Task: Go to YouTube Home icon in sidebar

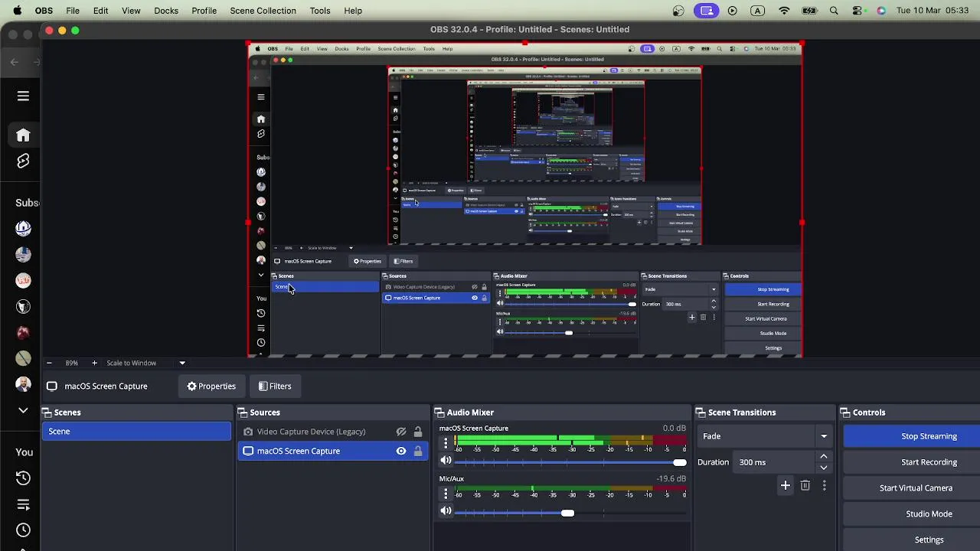Action: pos(23,135)
